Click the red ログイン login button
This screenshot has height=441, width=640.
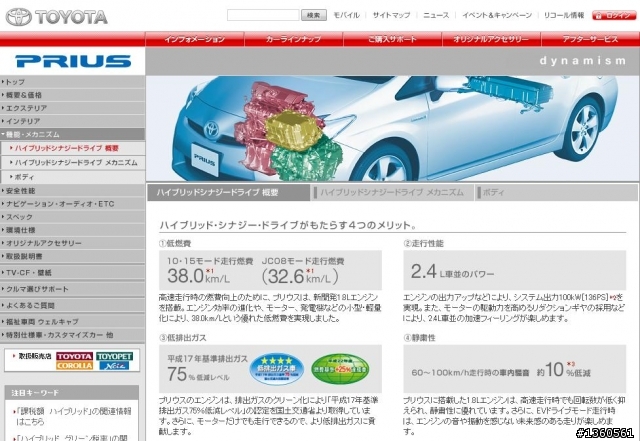pyautogui.click(x=613, y=16)
